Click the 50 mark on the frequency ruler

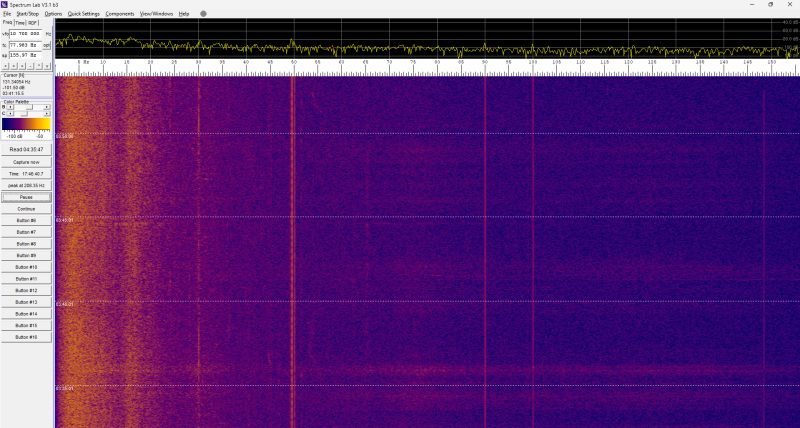(x=293, y=62)
